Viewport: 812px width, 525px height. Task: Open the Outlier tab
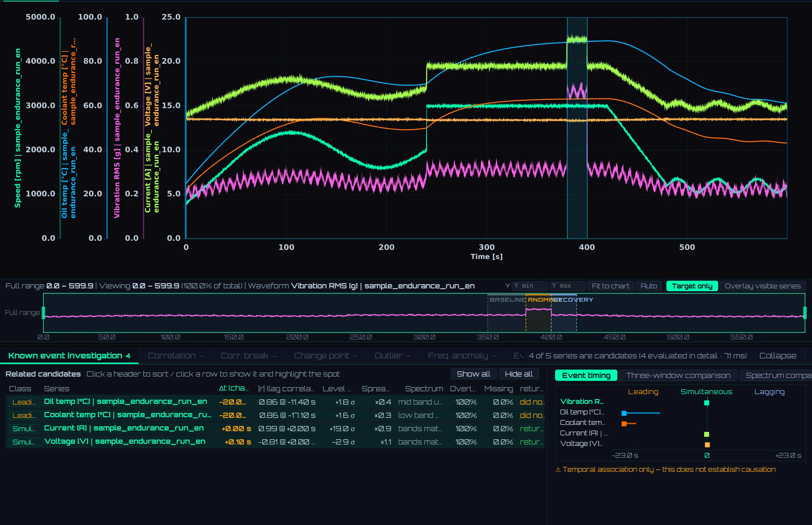pyautogui.click(x=393, y=356)
